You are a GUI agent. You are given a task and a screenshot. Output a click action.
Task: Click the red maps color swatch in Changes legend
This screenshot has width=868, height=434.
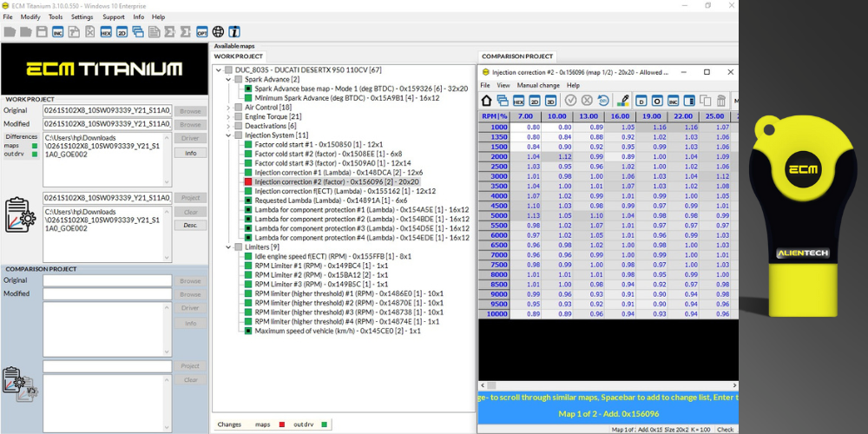(x=281, y=424)
